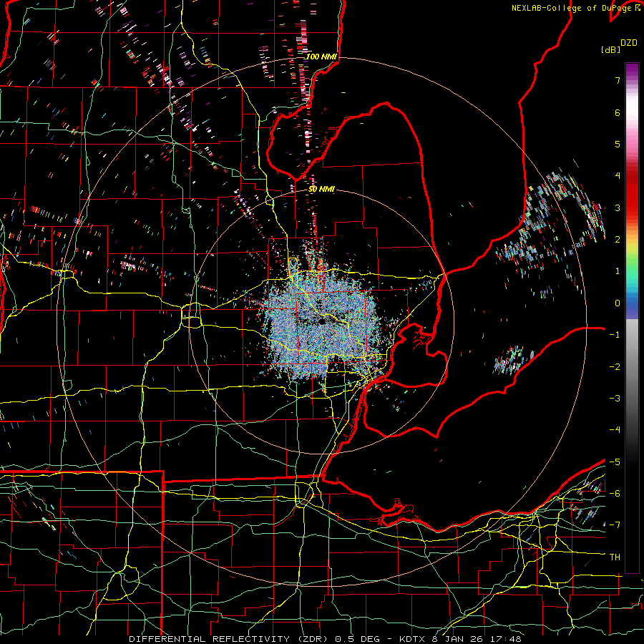This screenshot has height=644, width=644.
Task: Click the -1 value on the color scale
Action: coord(615,335)
